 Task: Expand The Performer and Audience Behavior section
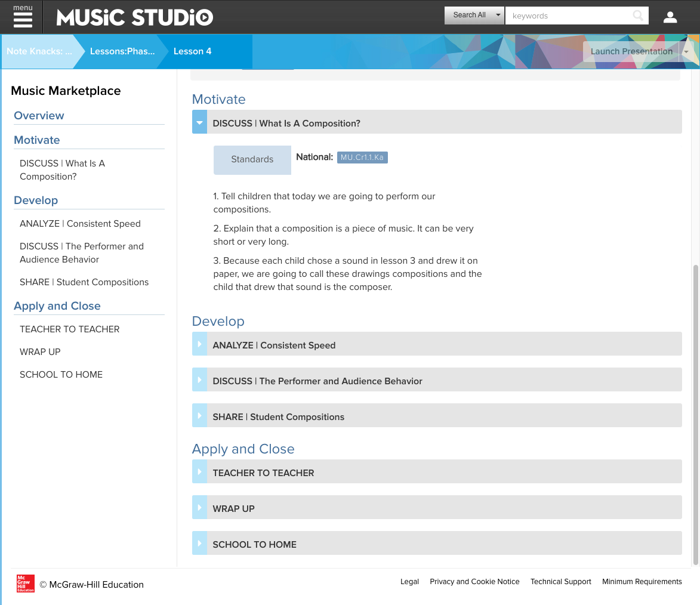pyautogui.click(x=199, y=380)
